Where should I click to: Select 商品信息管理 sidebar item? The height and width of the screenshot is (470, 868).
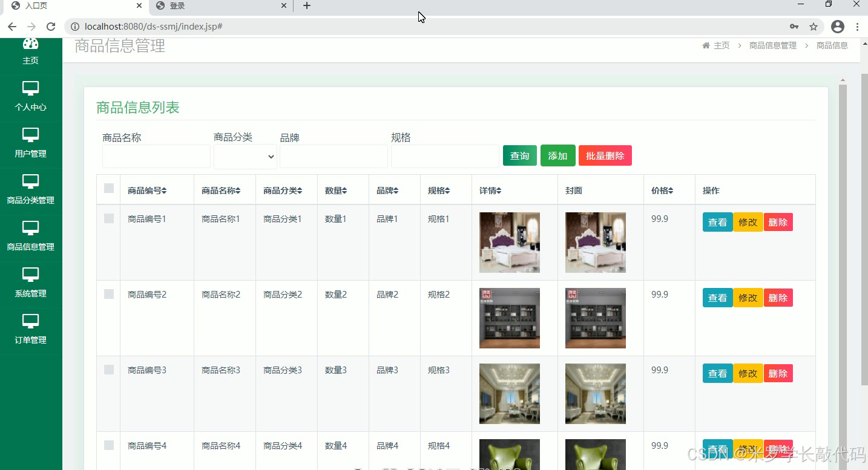31,238
